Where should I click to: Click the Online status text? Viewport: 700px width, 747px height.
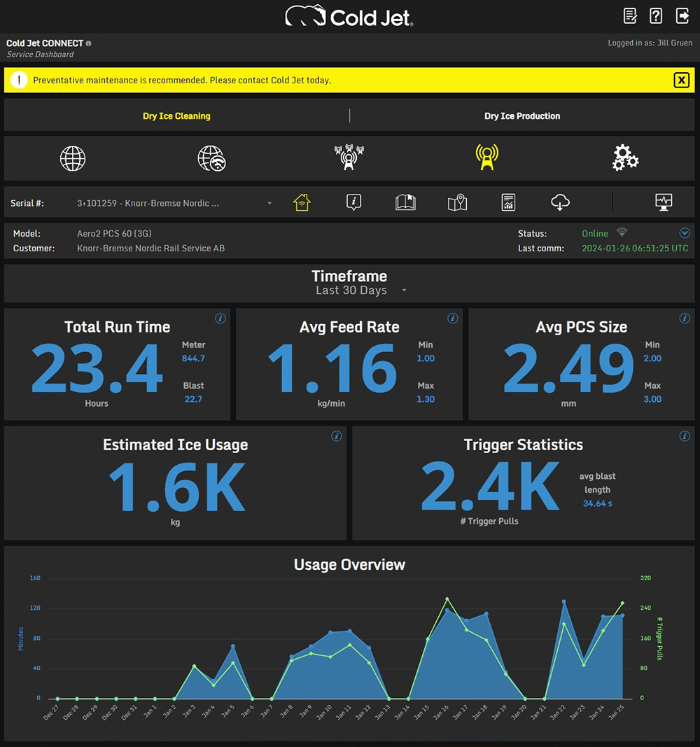[595, 233]
